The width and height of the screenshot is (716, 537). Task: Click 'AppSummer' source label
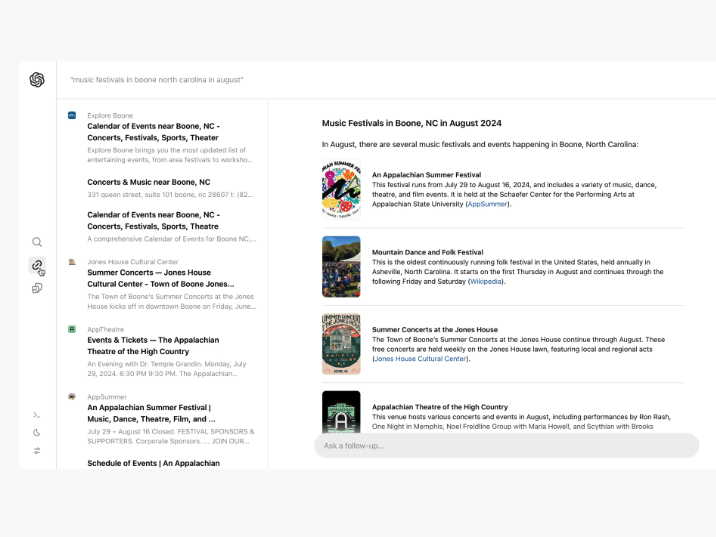point(107,397)
